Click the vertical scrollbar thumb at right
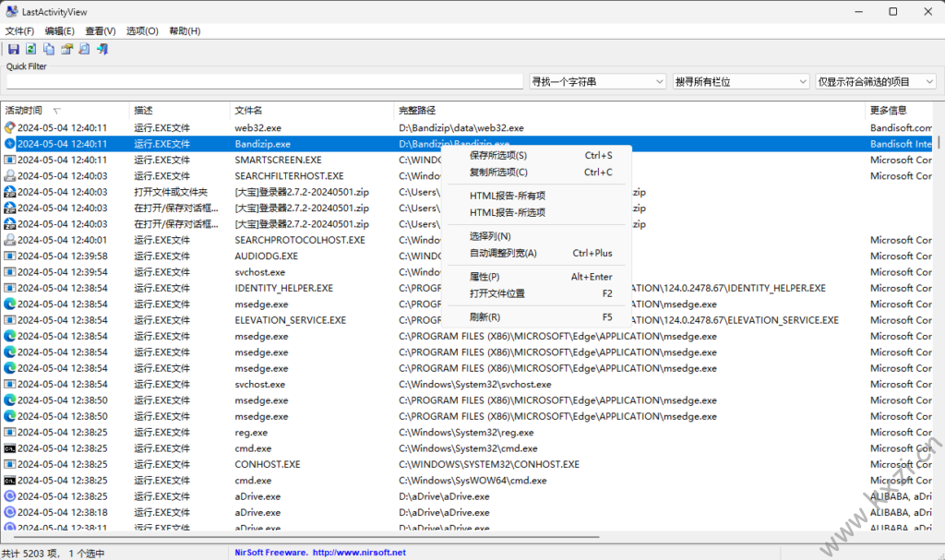 click(x=939, y=142)
